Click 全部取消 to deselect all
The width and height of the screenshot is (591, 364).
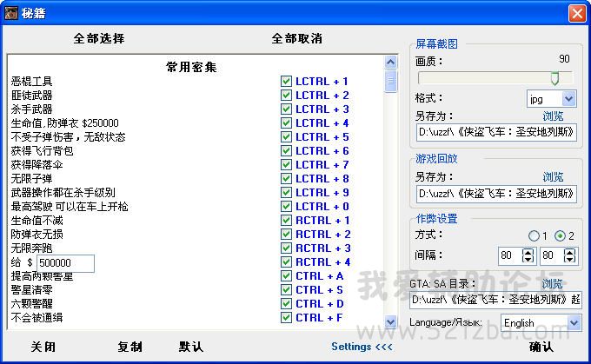296,38
